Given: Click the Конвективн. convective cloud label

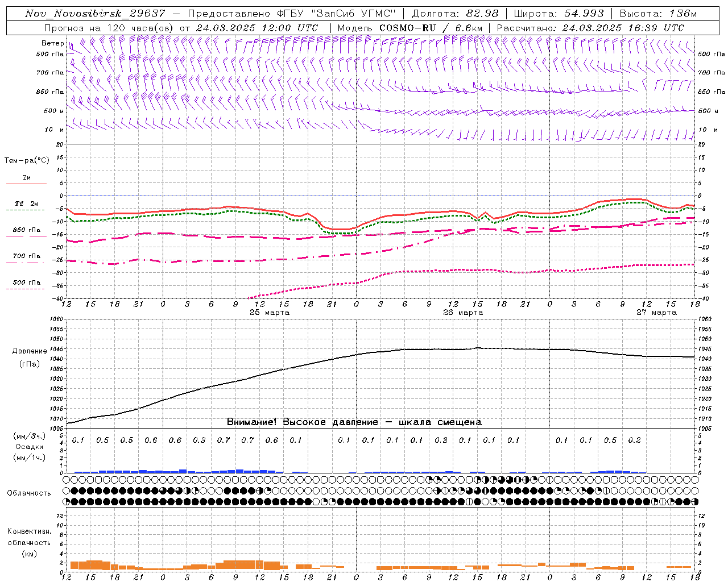Looking at the screenshot, I should click(29, 531).
